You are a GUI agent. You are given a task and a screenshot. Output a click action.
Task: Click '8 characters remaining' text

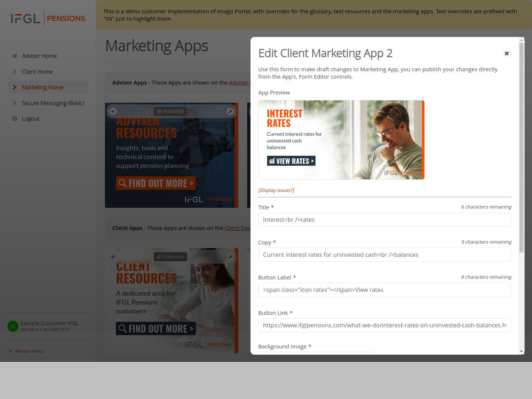pos(486,277)
